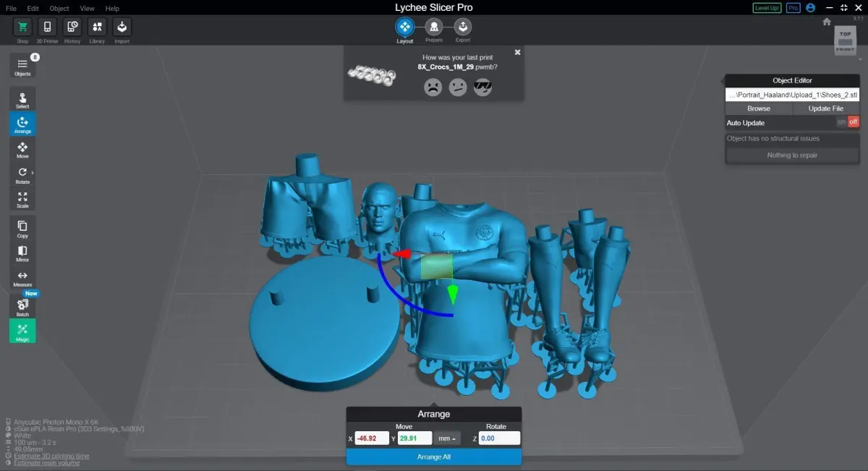Click the Nothing to repair button
Viewport: 868px width, 471px height.
tap(793, 156)
